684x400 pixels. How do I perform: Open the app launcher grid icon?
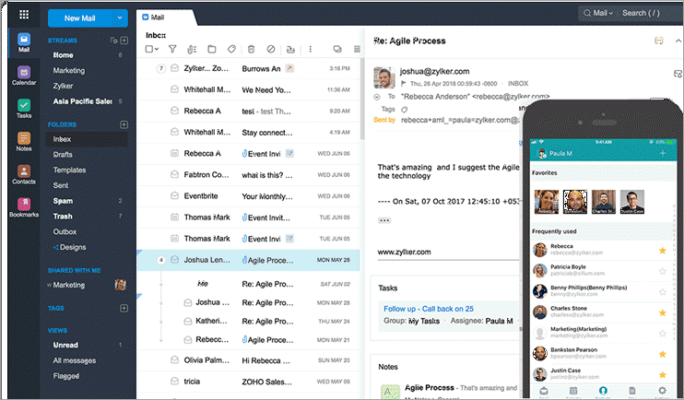(24, 15)
